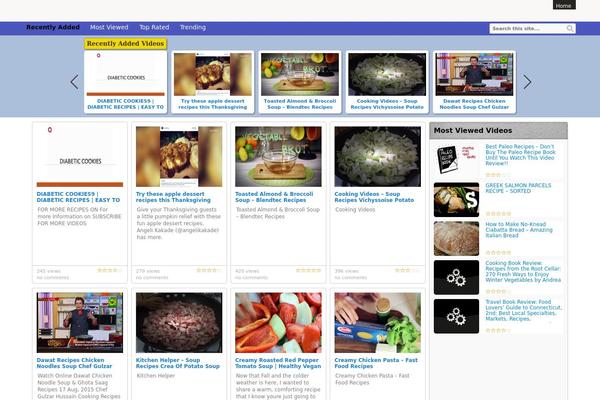Open grid thumbnail for Vichyssoise Potato soup
The image size is (600, 400).
tap(378, 157)
